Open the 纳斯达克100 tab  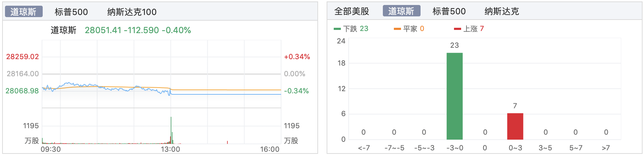(132, 12)
